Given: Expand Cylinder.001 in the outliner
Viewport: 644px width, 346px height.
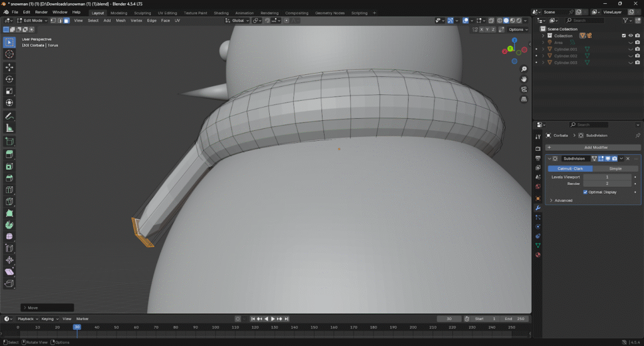Looking at the screenshot, I should coord(543,49).
